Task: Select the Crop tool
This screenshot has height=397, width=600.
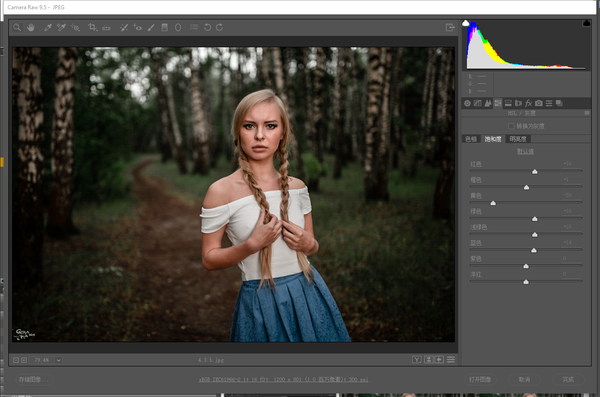Action: (92, 27)
